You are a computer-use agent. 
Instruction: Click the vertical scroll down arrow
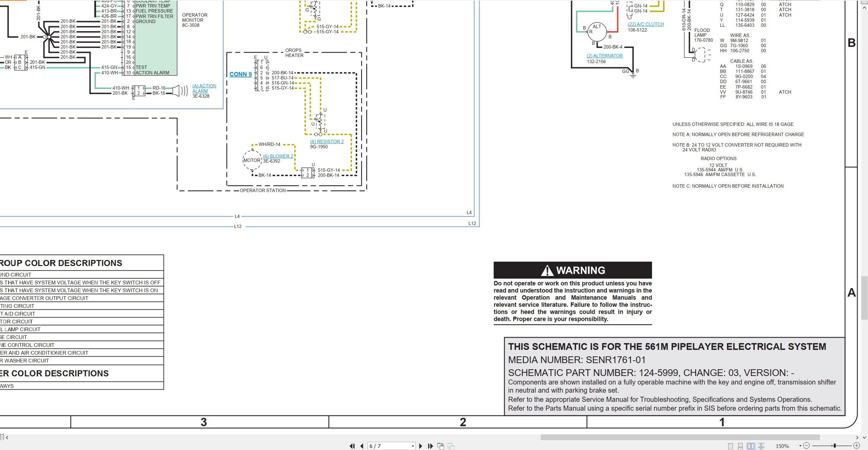864,437
